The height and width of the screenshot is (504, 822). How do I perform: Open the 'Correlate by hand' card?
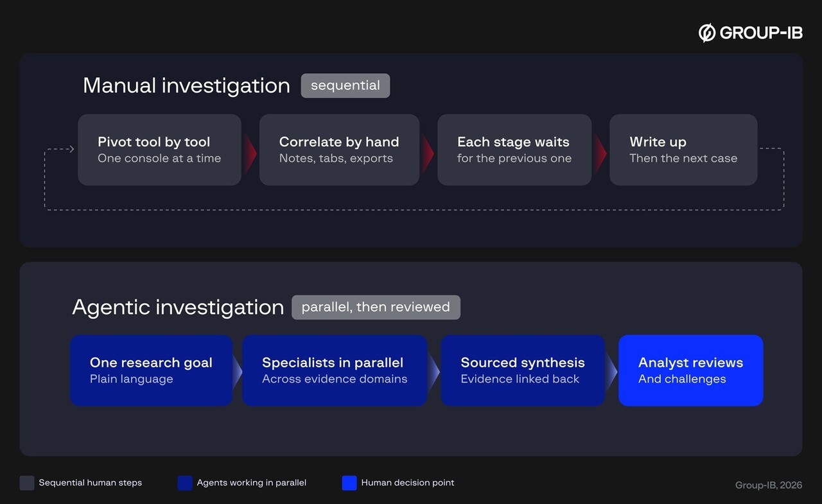(339, 150)
